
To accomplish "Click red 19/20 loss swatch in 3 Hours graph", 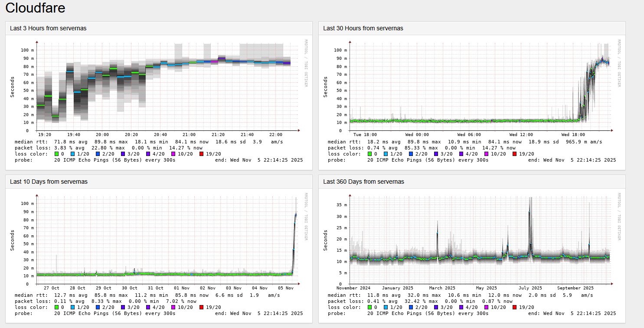I will 202,154.
